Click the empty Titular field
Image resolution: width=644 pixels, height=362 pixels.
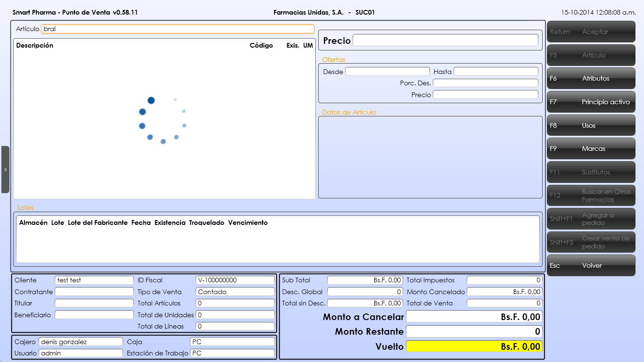[x=94, y=303]
